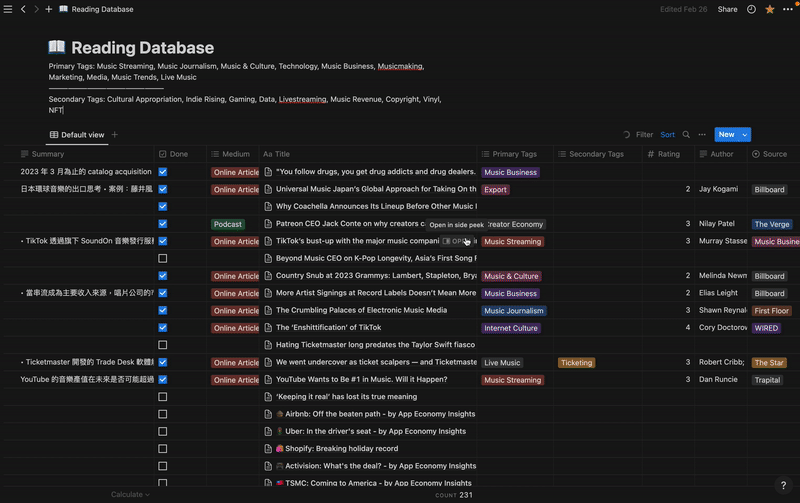Open the Author column header menu
Viewport: 800px width, 503px height.
(x=720, y=154)
